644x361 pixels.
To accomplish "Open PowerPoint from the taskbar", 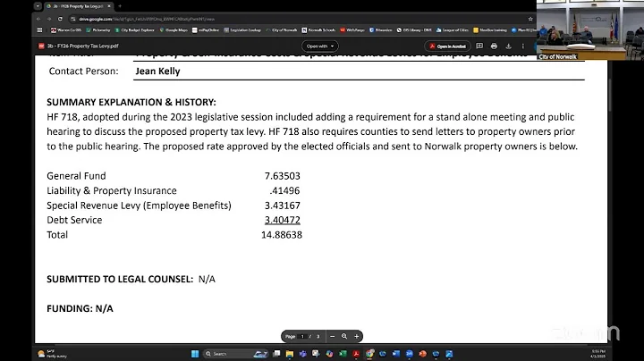I will [422, 354].
